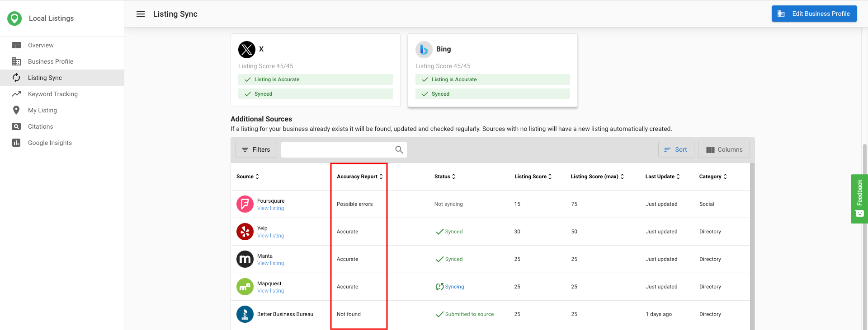Click the search magnifier icon
This screenshot has height=330, width=868.
[x=399, y=150]
